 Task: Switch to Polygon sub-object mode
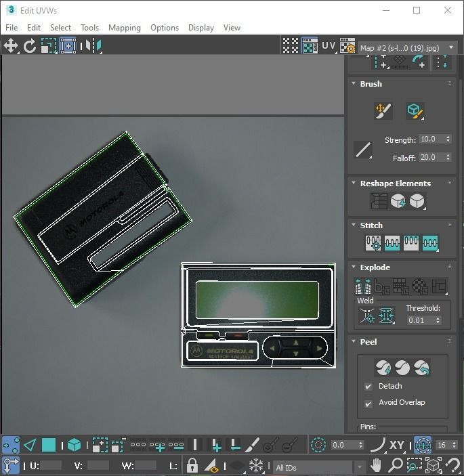coord(49,445)
